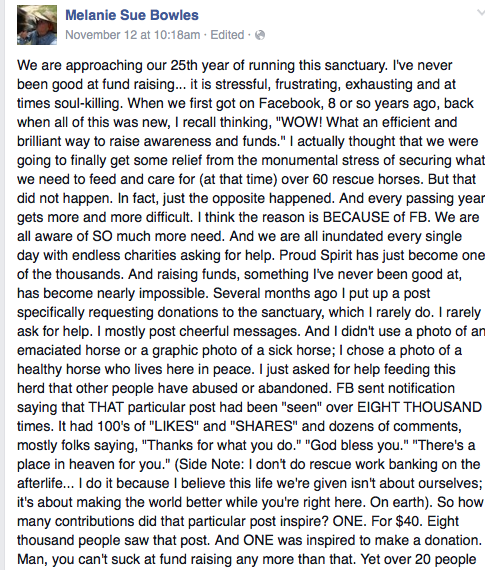Screen dimensions: 485x570
Task: Click the word "emaciated" in the post
Action: click(x=49, y=350)
